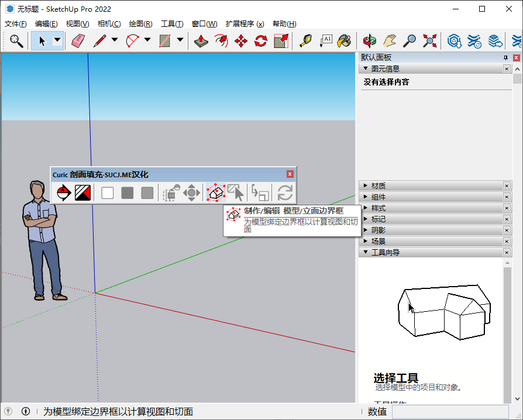Click the Zoom tool icon
523x420 pixels.
pos(409,41)
